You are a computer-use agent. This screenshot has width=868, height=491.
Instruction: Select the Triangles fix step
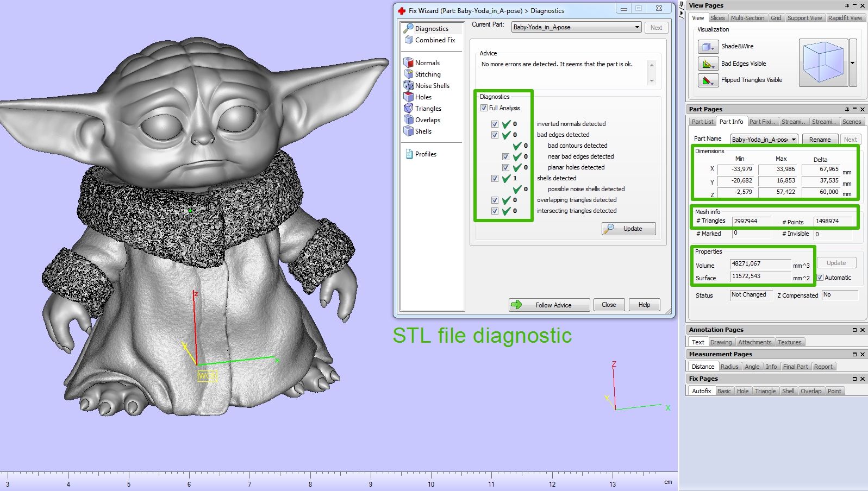(x=422, y=109)
